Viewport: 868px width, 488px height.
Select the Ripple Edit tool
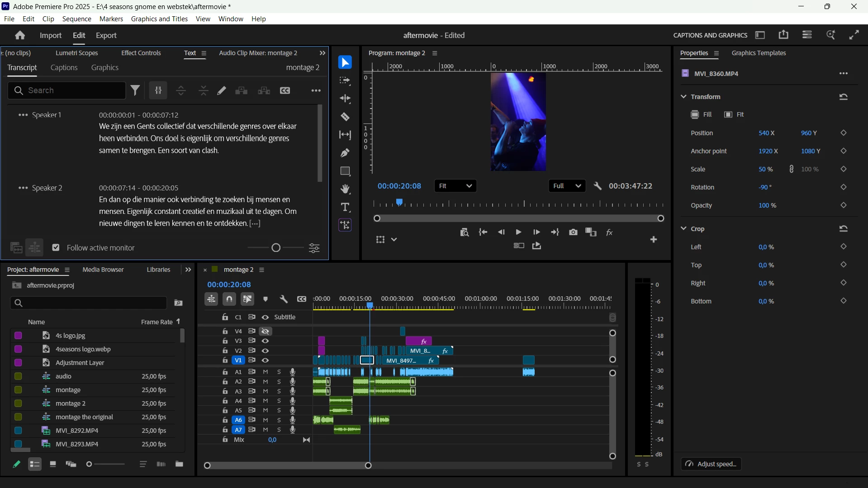345,99
